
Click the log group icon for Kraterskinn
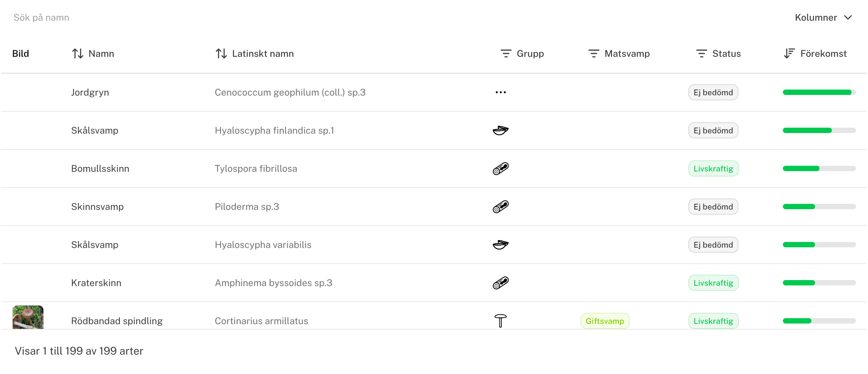pyautogui.click(x=500, y=283)
